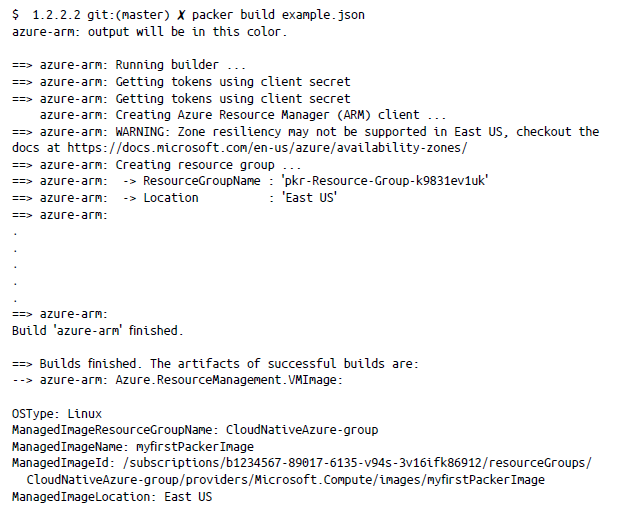Click the dollar sign shell prompt
The width and height of the screenshot is (633, 507).
pos(16,15)
